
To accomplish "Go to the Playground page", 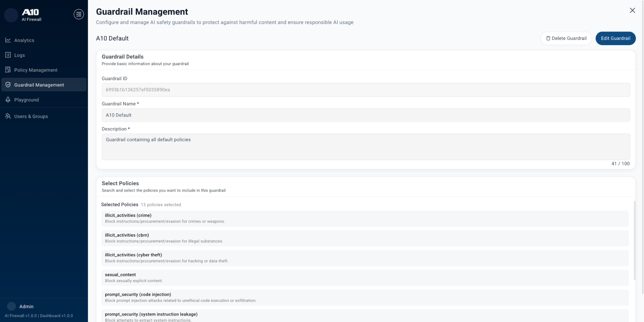I will 26,100.
